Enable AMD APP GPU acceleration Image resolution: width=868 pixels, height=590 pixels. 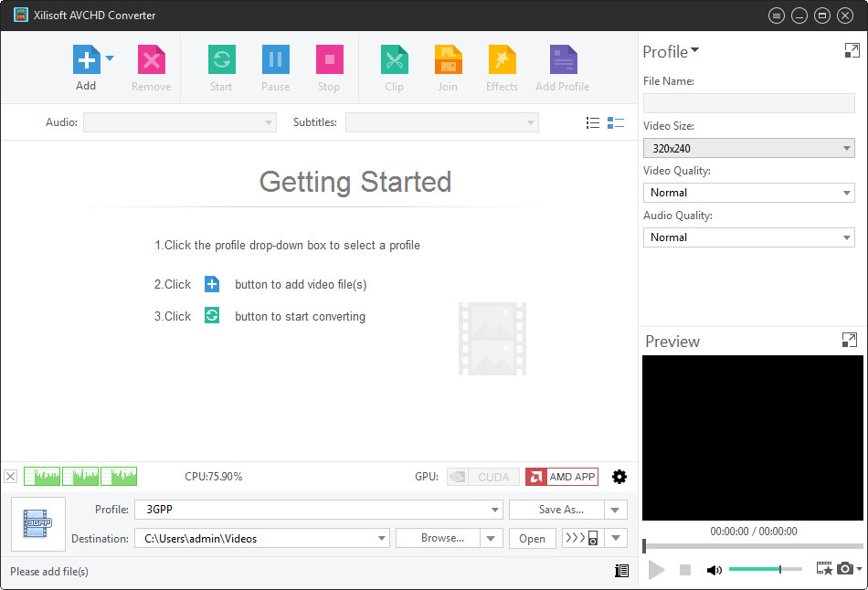click(561, 476)
